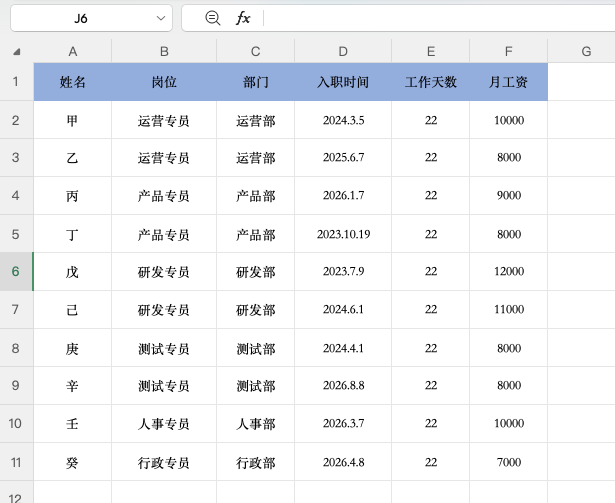Select column D header

pyautogui.click(x=343, y=51)
